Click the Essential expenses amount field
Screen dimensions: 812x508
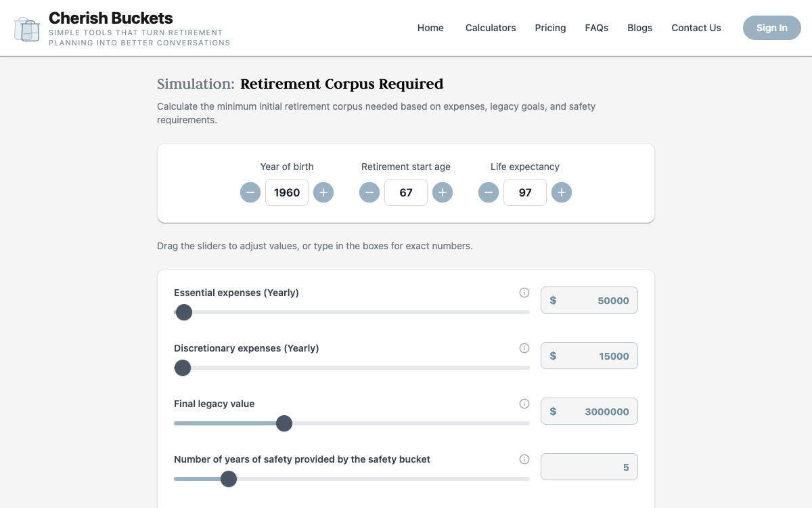pos(589,300)
